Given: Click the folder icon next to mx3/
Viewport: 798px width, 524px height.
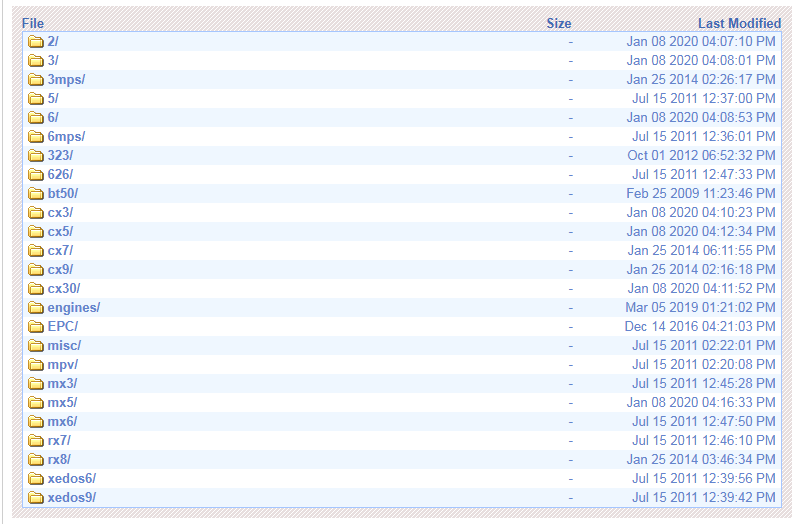Looking at the screenshot, I should 36,384.
